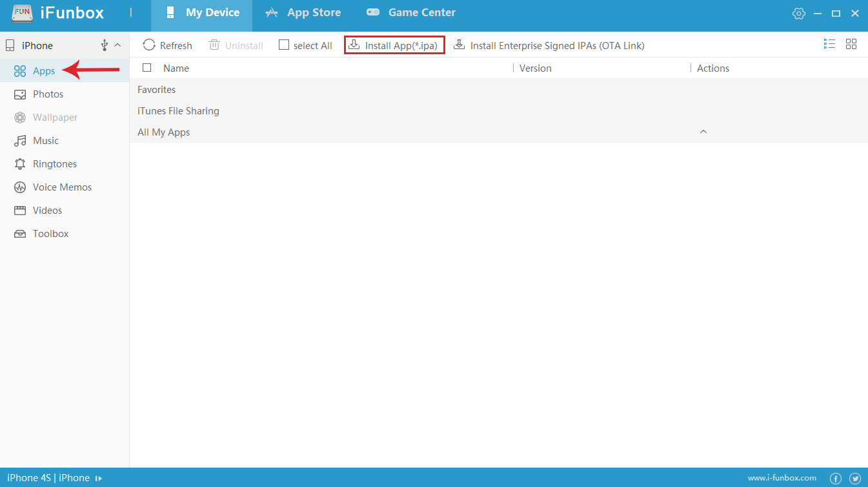The image size is (868, 487).
Task: Tick the select All checkbox
Action: coord(284,45)
